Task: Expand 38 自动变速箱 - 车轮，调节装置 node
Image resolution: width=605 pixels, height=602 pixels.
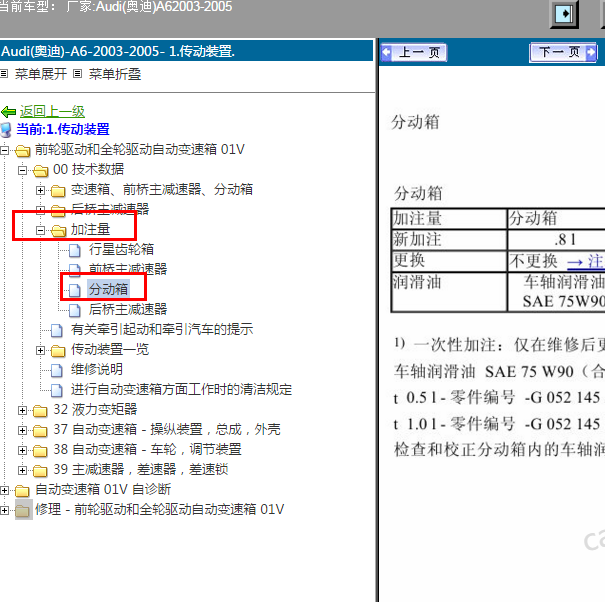Action: pos(22,450)
